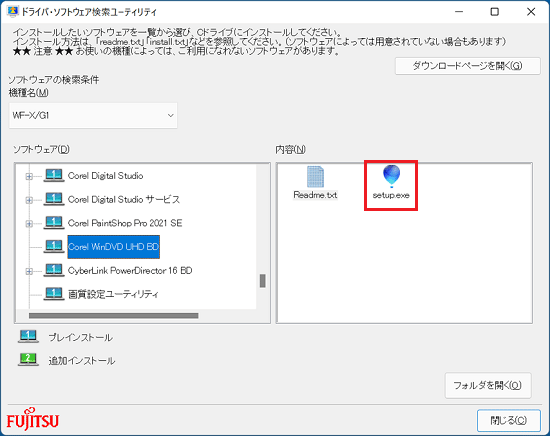Screen dimensions: 550x436
Task: Click the green 追加インストール legend icon
Action: 28,360
